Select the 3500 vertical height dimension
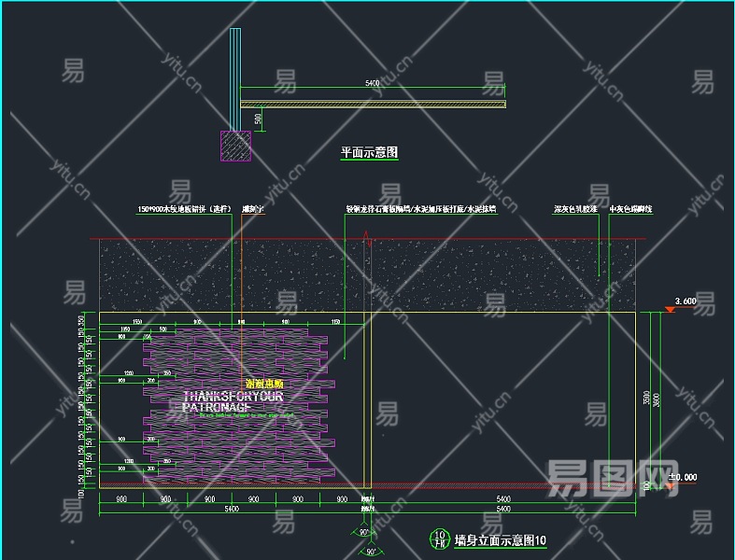The image size is (735, 560). (647, 398)
